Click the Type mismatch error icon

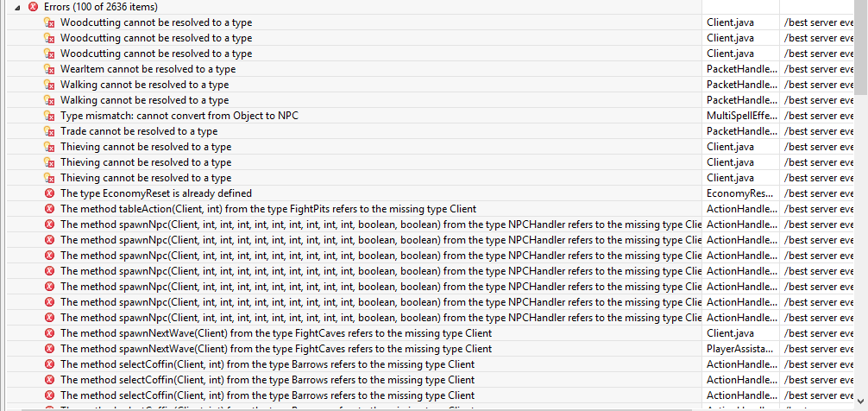point(49,116)
